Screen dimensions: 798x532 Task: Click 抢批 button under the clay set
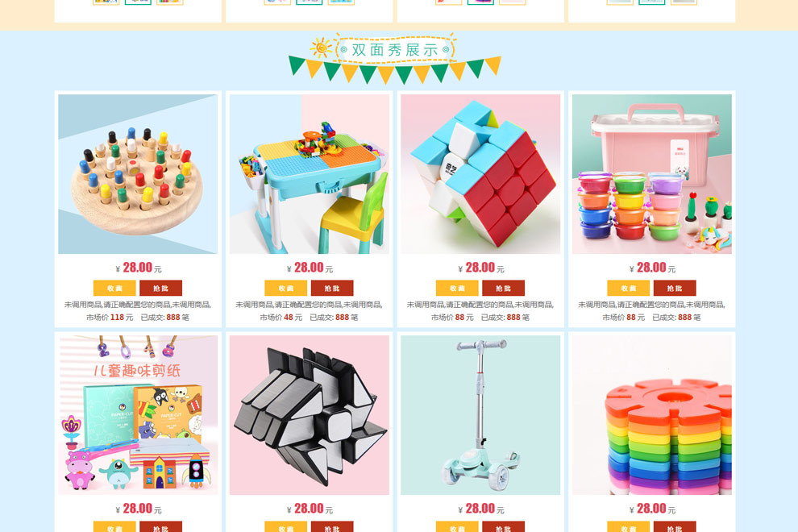pyautogui.click(x=675, y=288)
